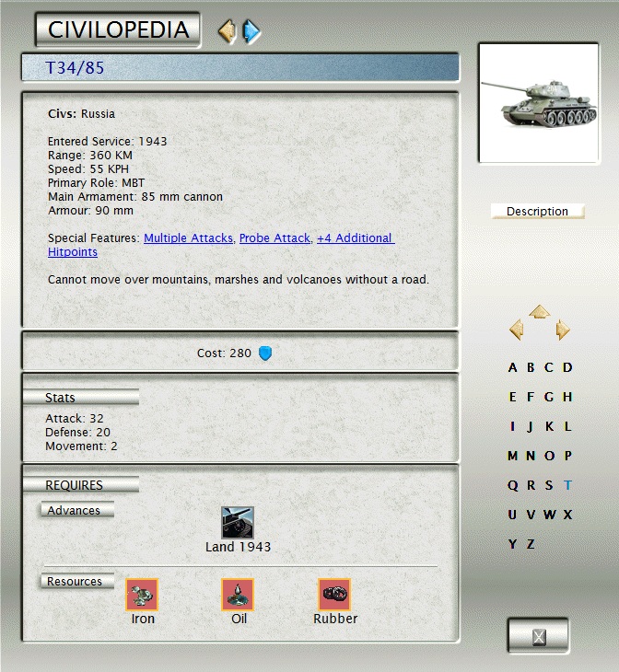619x672 pixels.
Task: Select letter L in the alphabet index
Action: click(567, 426)
